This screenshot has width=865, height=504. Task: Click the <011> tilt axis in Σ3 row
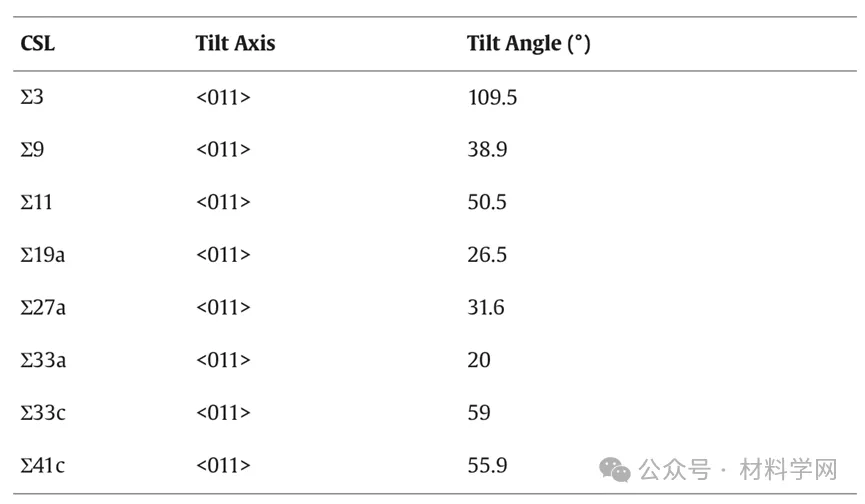[223, 98]
